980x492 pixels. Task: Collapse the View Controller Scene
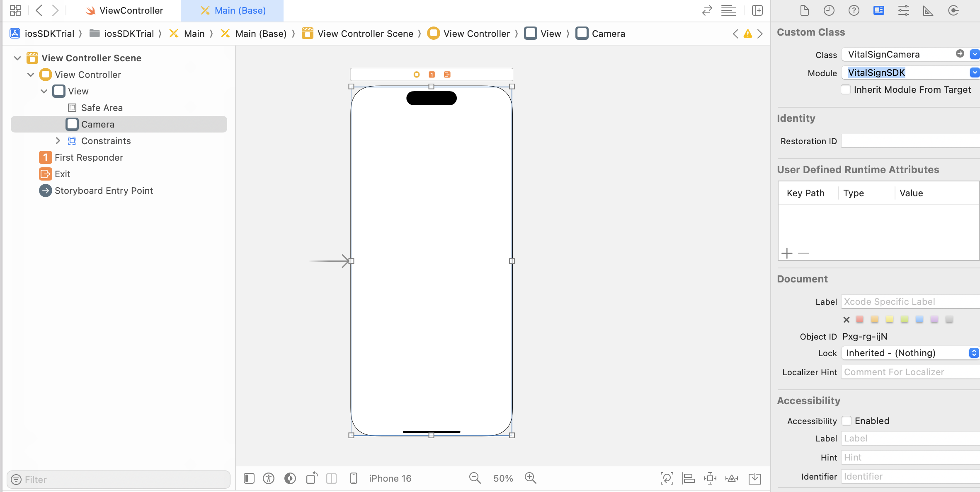(17, 58)
